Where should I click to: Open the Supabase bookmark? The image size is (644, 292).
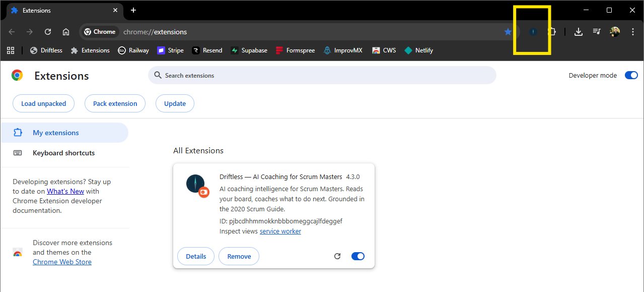(249, 50)
